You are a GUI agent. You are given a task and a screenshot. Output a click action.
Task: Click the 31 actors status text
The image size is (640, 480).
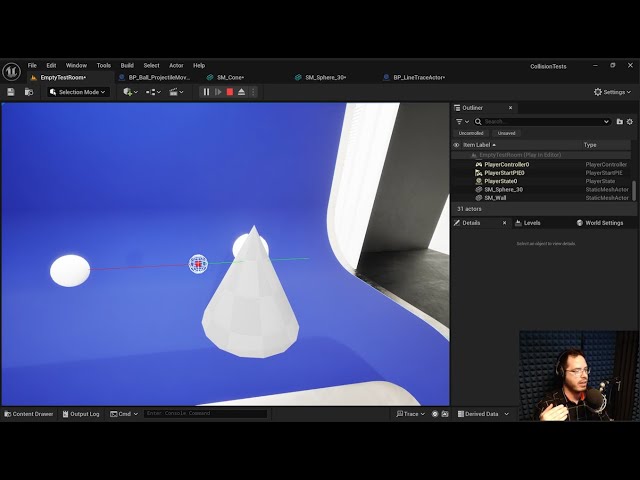[469, 209]
